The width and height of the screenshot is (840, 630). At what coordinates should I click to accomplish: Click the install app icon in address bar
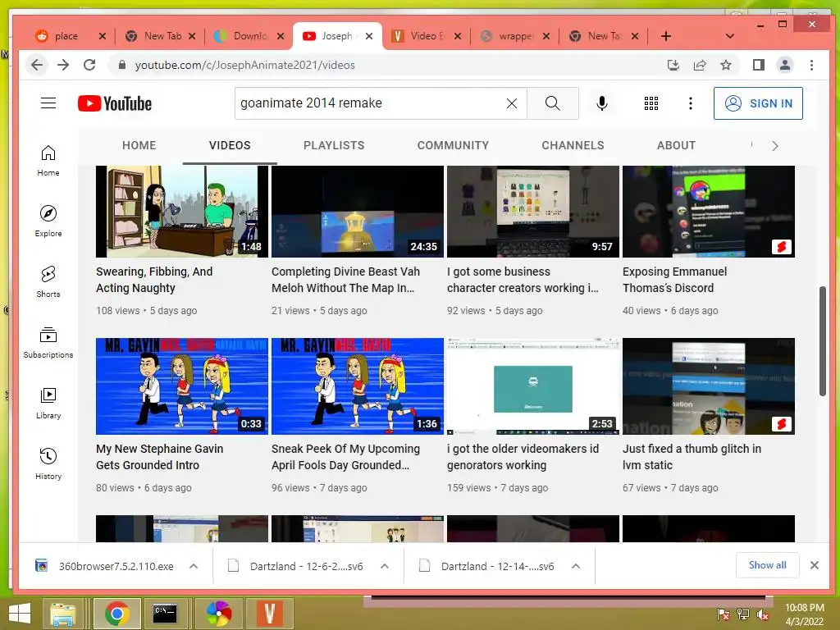[x=673, y=65]
